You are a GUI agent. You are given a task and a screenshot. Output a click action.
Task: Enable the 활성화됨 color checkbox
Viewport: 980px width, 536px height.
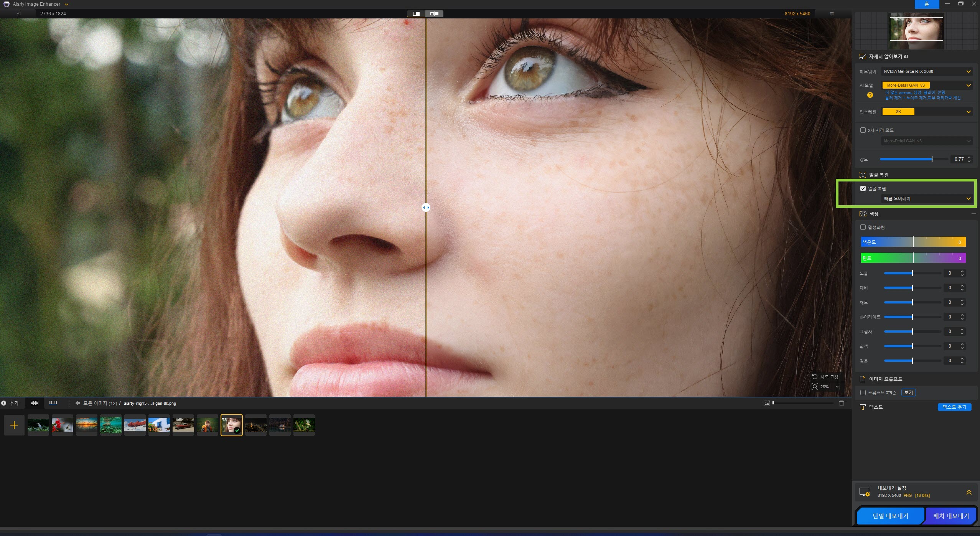click(863, 227)
